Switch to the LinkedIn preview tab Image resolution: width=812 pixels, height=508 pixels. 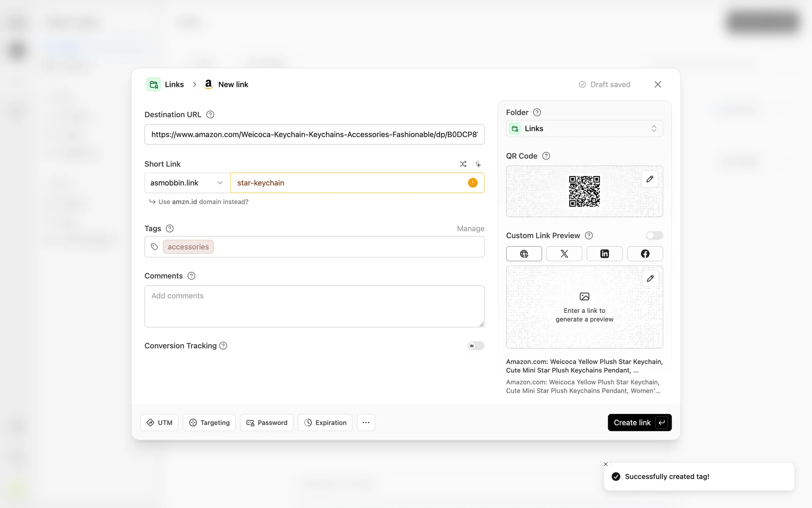(604, 254)
